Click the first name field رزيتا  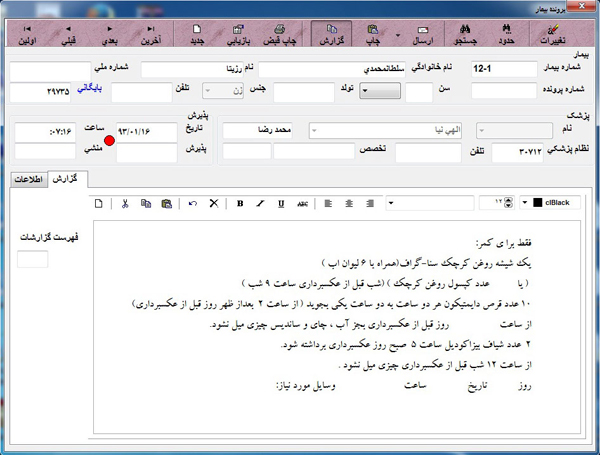192,69
